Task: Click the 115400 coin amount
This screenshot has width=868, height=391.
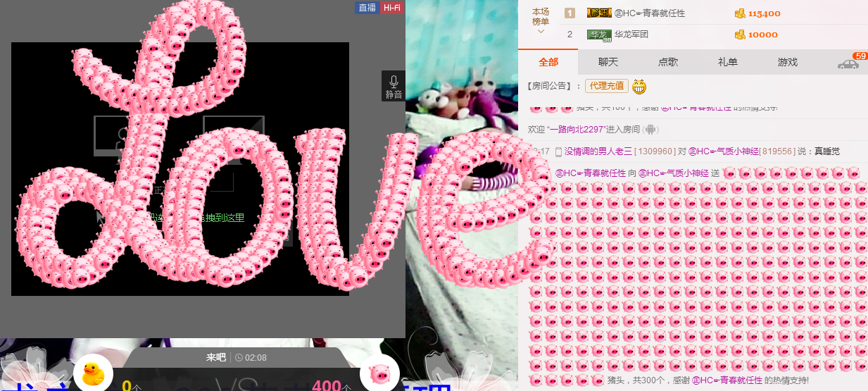Action: [x=764, y=13]
